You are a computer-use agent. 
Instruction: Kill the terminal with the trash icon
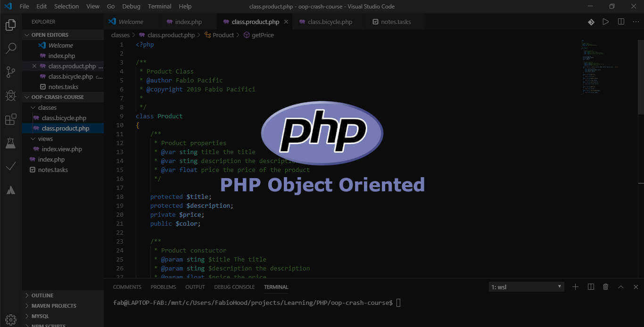pos(606,286)
